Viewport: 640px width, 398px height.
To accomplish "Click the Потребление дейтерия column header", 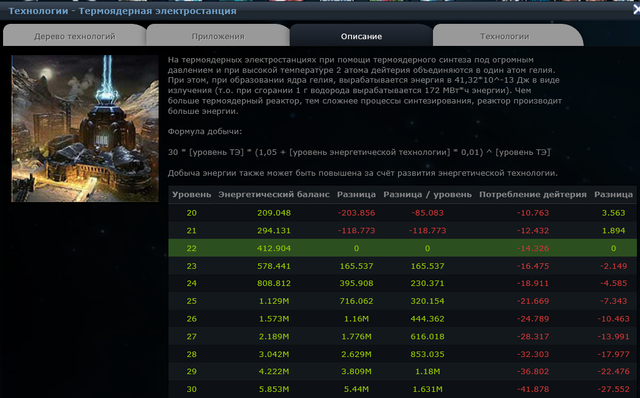I will click(x=533, y=194).
